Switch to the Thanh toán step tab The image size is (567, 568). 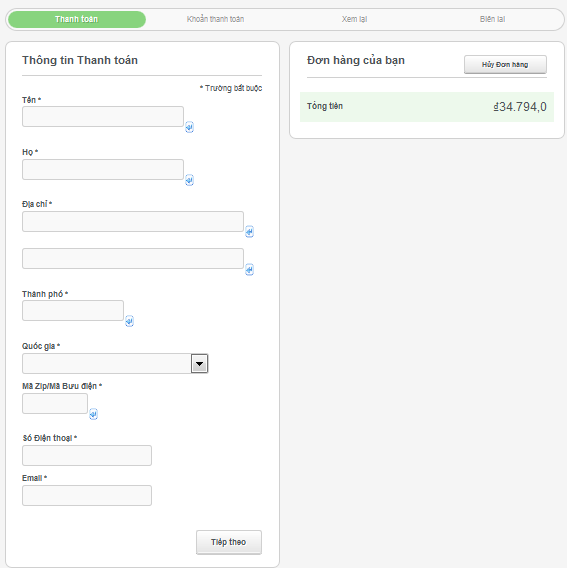pos(77,19)
